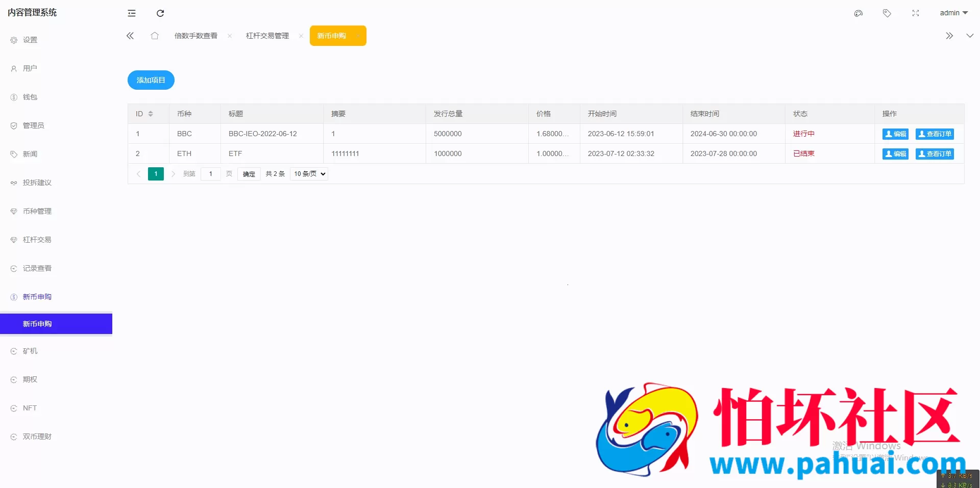Enter fullscreen mode via the expand icon
The width and height of the screenshot is (980, 488).
point(916,13)
